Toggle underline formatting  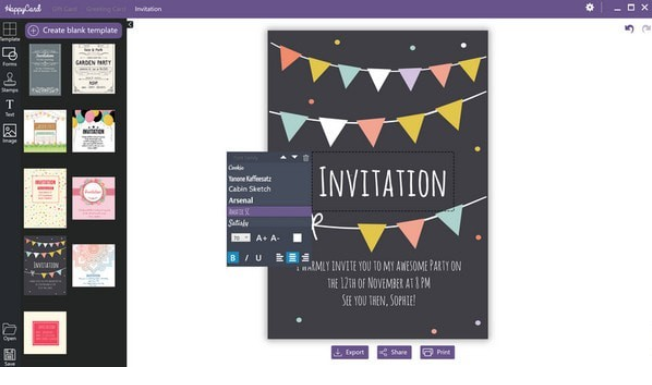[258, 258]
